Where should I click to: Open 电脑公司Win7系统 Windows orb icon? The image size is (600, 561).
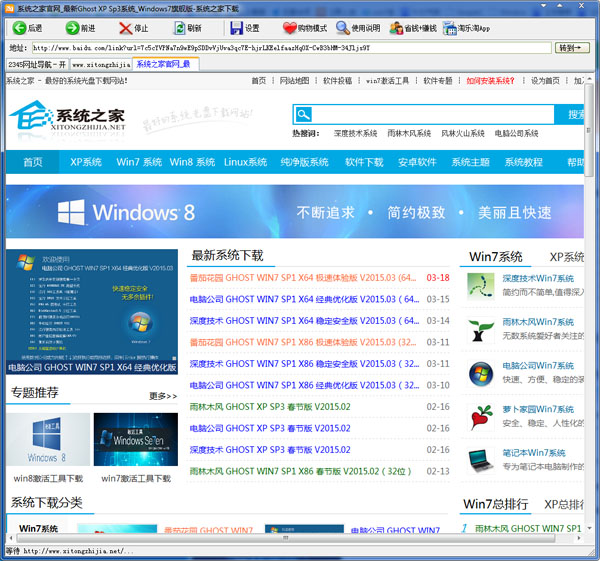[x=481, y=373]
